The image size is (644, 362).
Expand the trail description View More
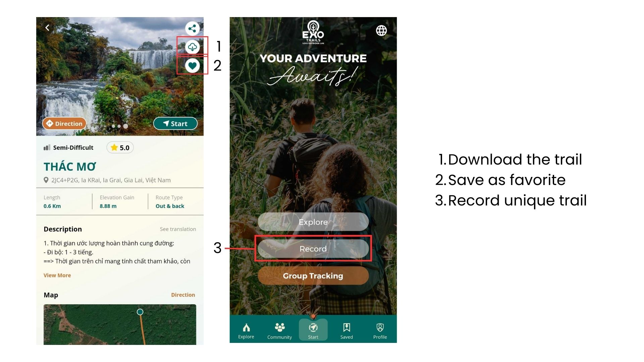coord(57,276)
